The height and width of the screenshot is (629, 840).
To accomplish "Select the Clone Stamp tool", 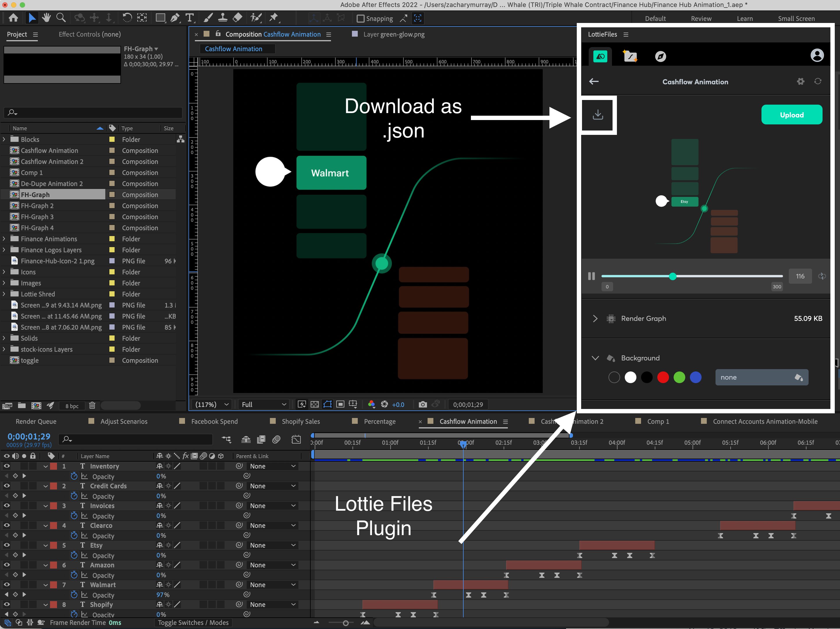I will [x=223, y=18].
